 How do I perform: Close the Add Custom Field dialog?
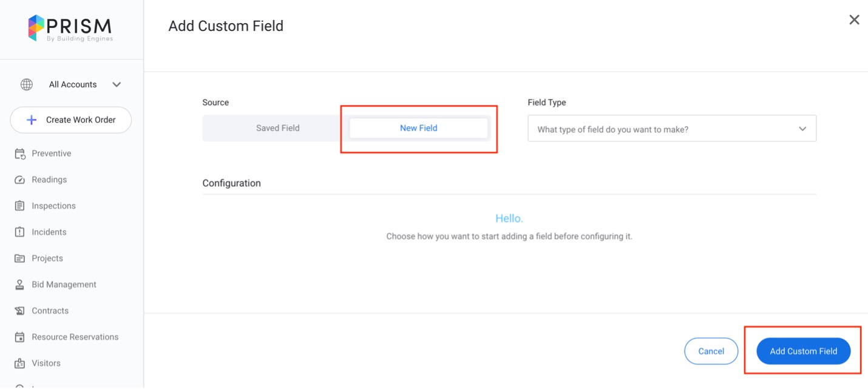click(854, 20)
